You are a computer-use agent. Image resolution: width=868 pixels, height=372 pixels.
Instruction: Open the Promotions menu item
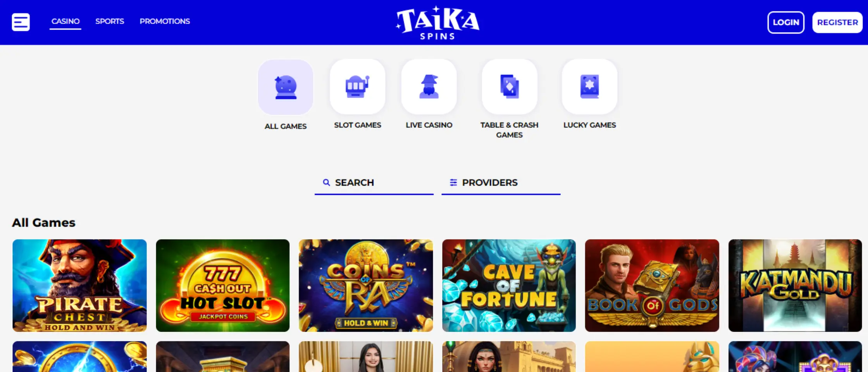pos(165,21)
